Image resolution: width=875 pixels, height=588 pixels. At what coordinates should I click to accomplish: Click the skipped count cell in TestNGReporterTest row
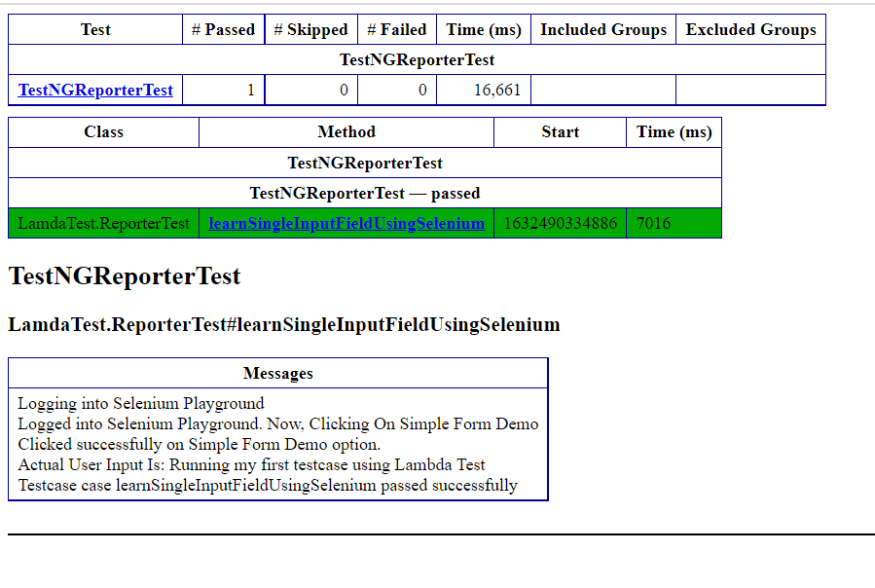click(310, 90)
